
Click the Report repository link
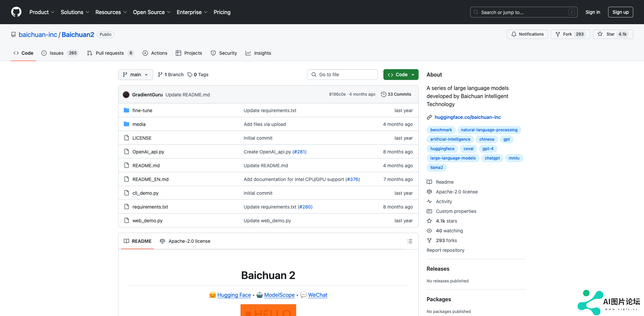pos(445,250)
